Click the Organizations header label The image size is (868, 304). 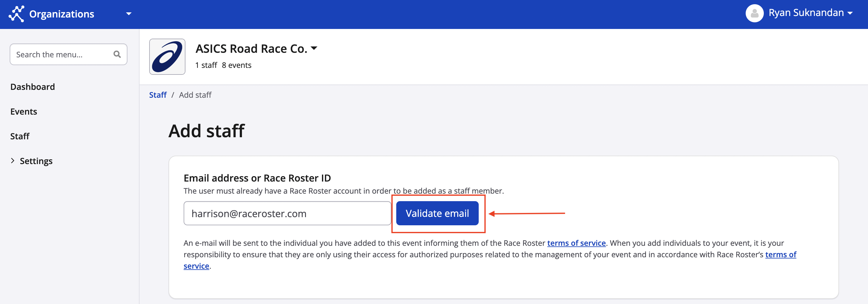(x=62, y=14)
